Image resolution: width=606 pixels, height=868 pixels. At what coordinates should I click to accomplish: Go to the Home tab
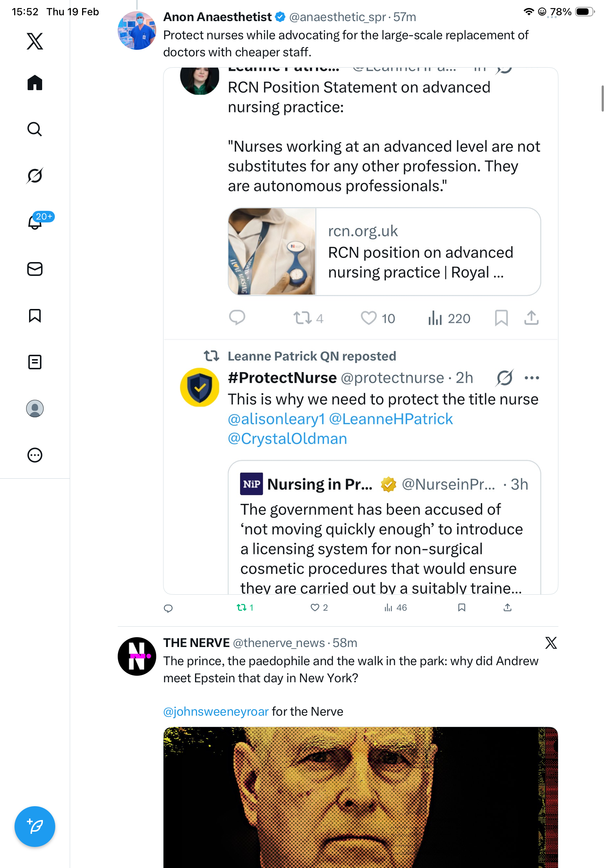click(35, 83)
